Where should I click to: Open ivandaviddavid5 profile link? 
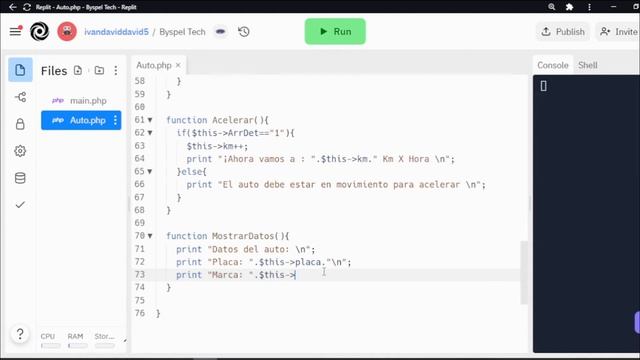tap(116, 32)
